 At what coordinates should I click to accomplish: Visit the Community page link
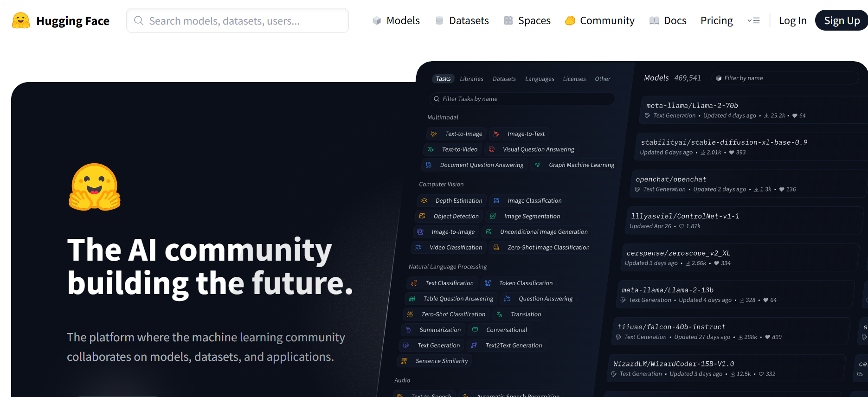[x=600, y=20]
